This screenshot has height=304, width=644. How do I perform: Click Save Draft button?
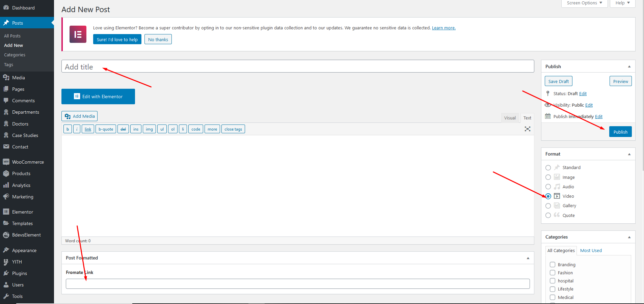click(558, 81)
